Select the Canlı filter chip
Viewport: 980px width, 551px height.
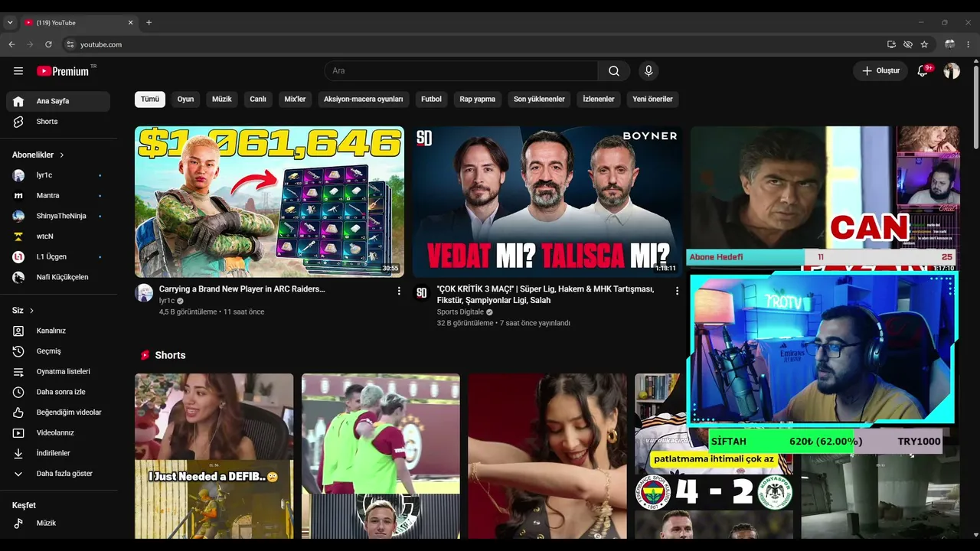coord(258,99)
